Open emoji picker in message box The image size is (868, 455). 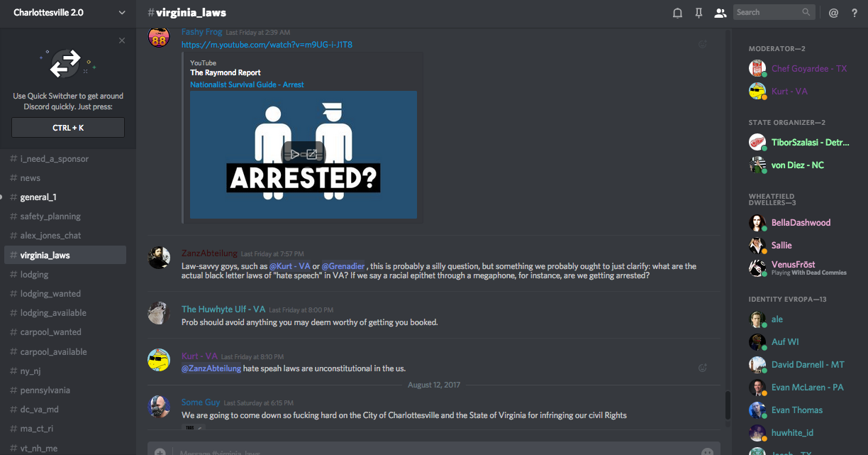(707, 451)
